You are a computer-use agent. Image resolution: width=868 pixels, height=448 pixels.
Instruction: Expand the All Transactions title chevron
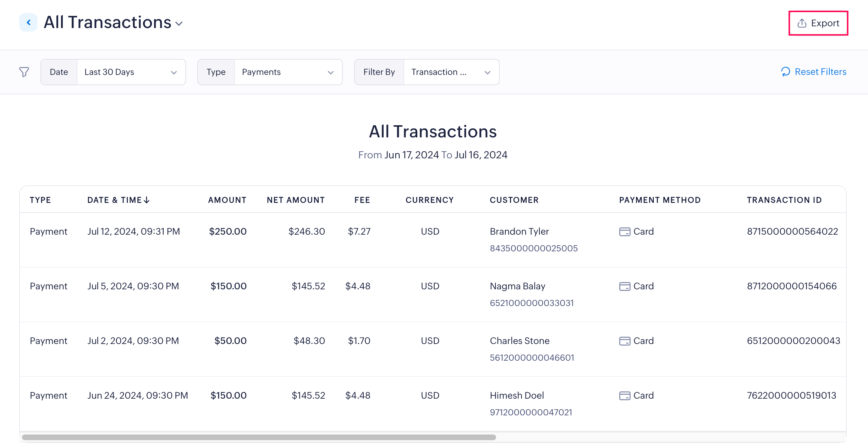[179, 24]
